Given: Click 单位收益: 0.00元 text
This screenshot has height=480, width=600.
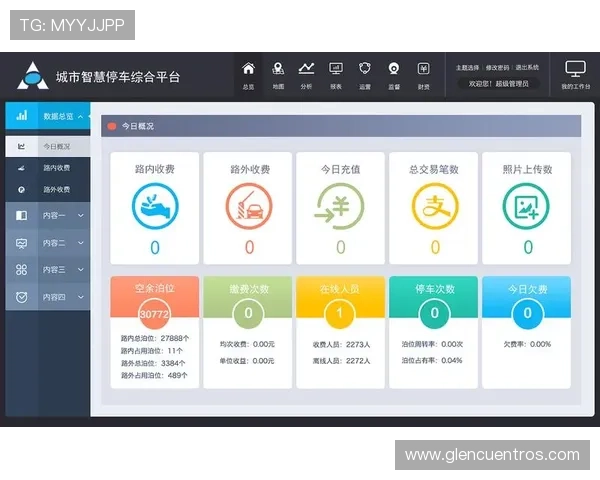Looking at the screenshot, I should pos(247,361).
